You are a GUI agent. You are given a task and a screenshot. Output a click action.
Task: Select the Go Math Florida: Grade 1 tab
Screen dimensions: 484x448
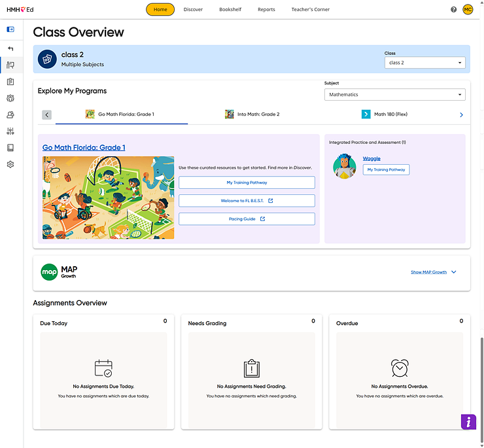pos(122,114)
